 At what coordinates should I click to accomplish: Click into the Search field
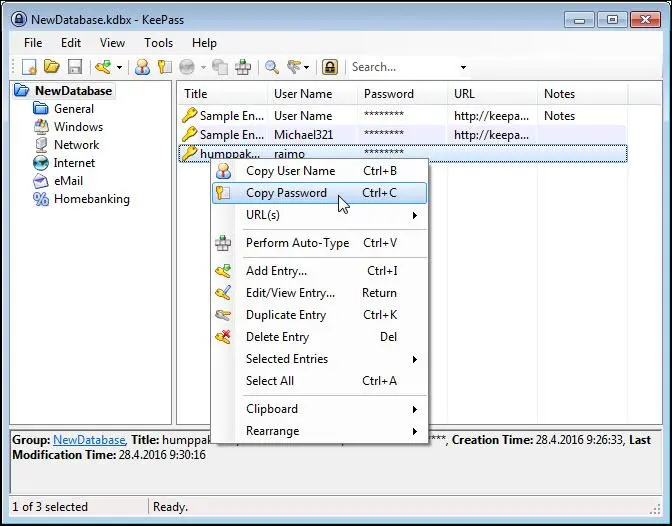pyautogui.click(x=403, y=67)
